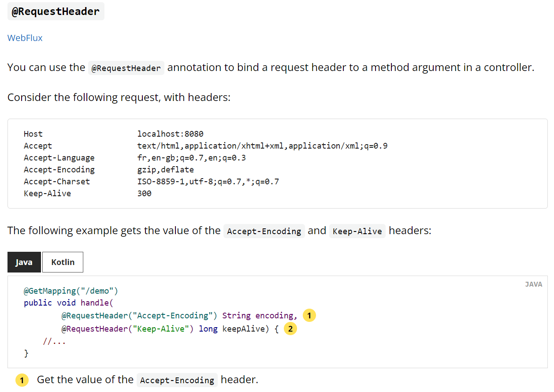Click the @RequestHeader section heading
554x392 pixels.
pos(56,11)
